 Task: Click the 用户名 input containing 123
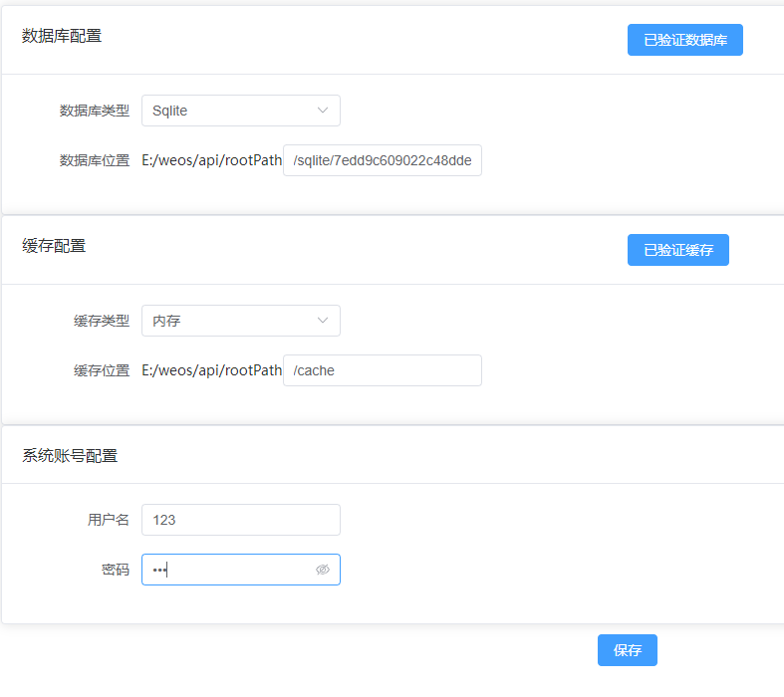click(240, 520)
